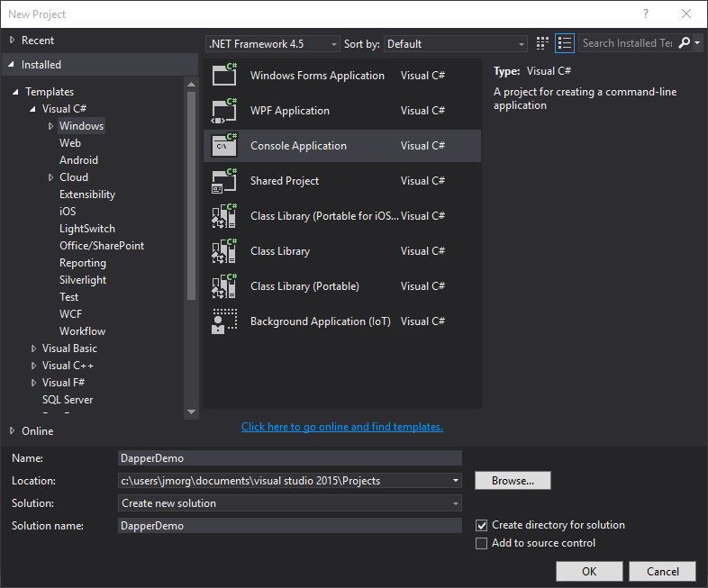Close the New Project dialog
The width and height of the screenshot is (708, 588).
click(686, 14)
